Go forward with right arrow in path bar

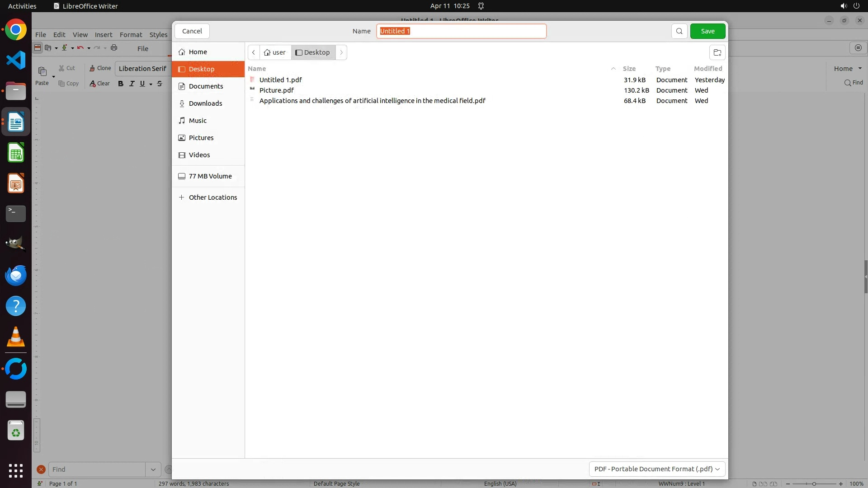pos(341,52)
